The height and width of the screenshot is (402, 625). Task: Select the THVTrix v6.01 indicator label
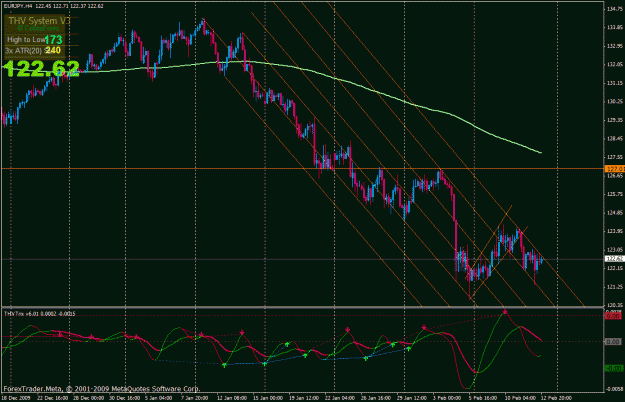[40, 314]
